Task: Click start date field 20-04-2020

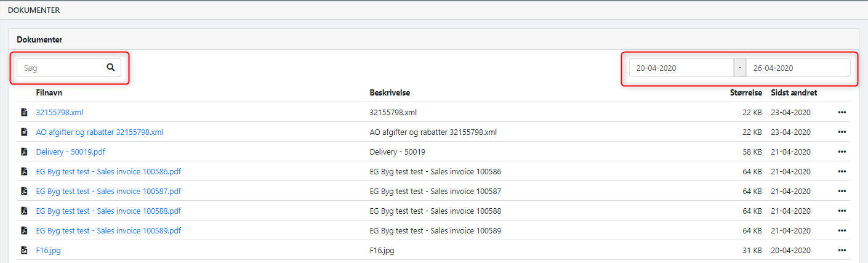Action: tap(681, 68)
